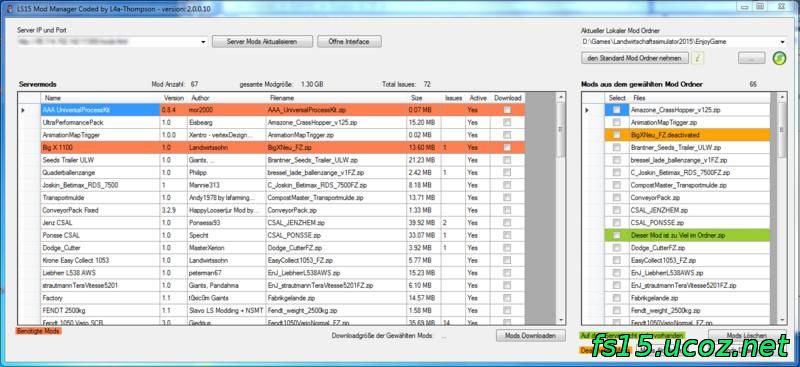Click the row arrow beside Amazone_CrassHopper_v125.zip
The image size is (800, 367).
coord(587,110)
